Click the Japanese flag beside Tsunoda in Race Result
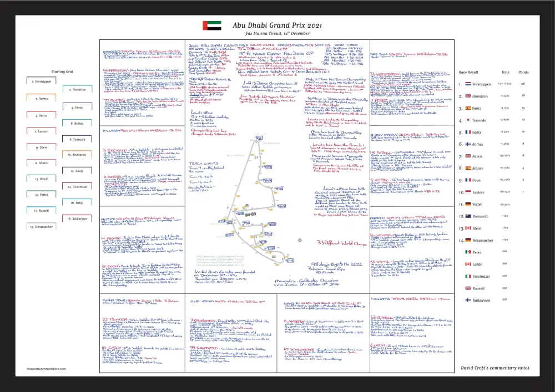 click(x=468, y=120)
